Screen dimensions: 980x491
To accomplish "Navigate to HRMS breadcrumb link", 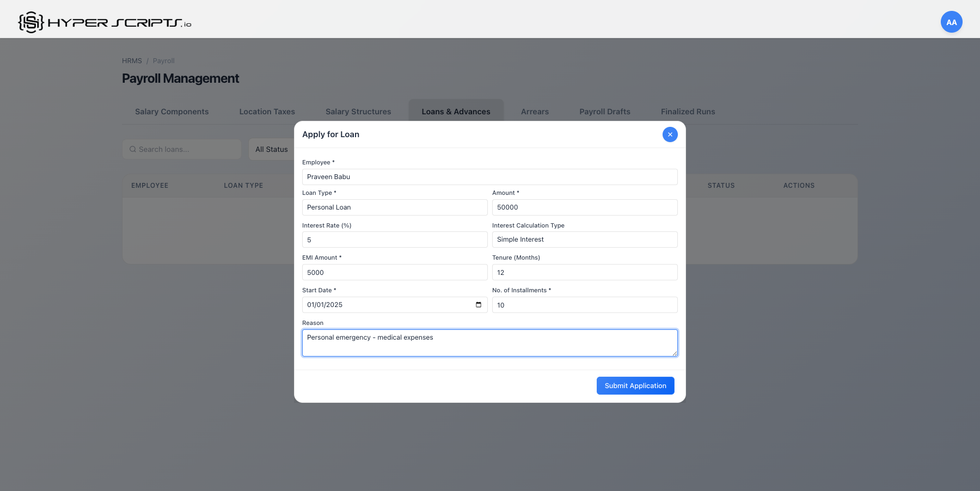I will (x=132, y=61).
